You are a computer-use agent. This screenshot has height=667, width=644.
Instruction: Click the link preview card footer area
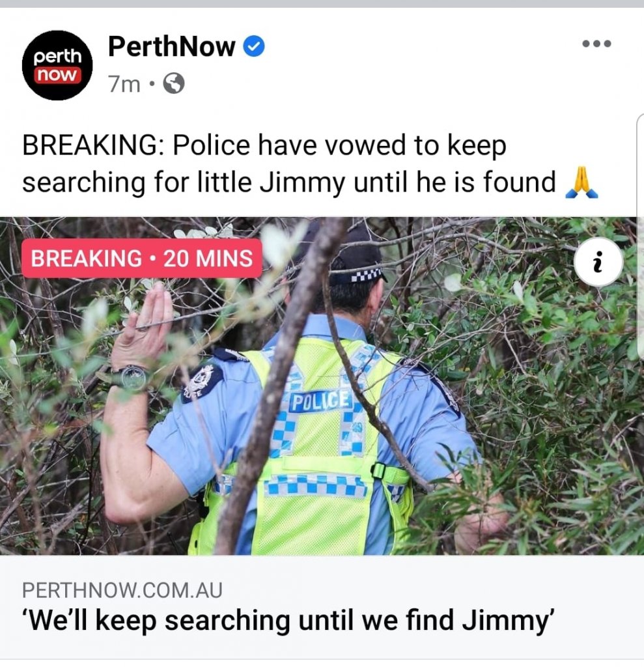pos(322,608)
